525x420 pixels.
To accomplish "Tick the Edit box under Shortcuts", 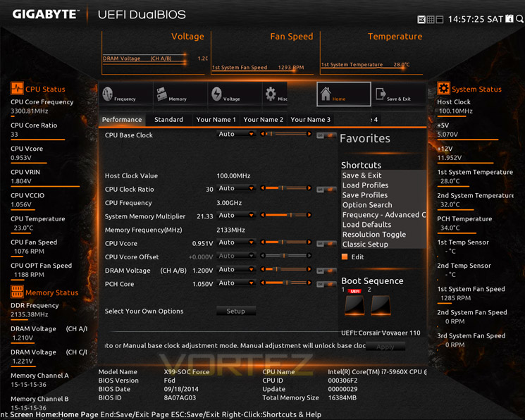I will coord(345,257).
